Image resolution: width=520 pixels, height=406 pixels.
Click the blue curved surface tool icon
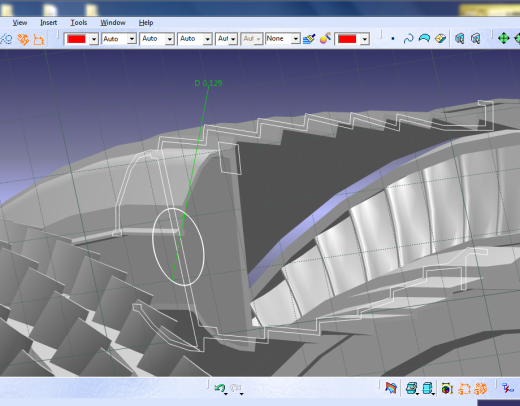424,38
